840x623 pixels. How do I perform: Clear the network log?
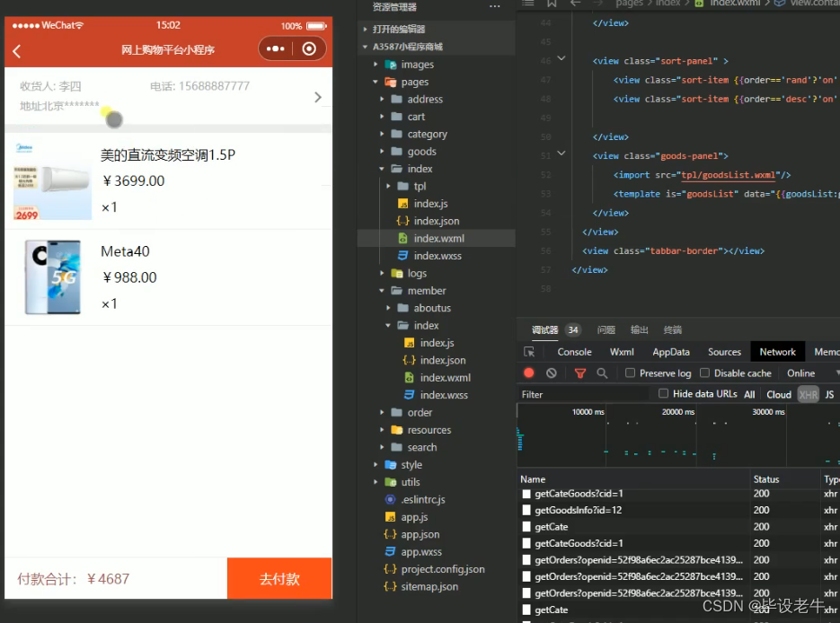tap(552, 373)
